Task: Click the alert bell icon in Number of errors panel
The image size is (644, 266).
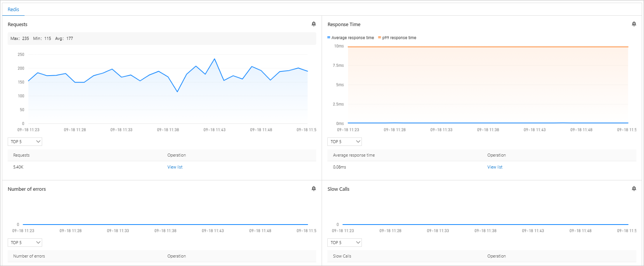Action: point(314,188)
